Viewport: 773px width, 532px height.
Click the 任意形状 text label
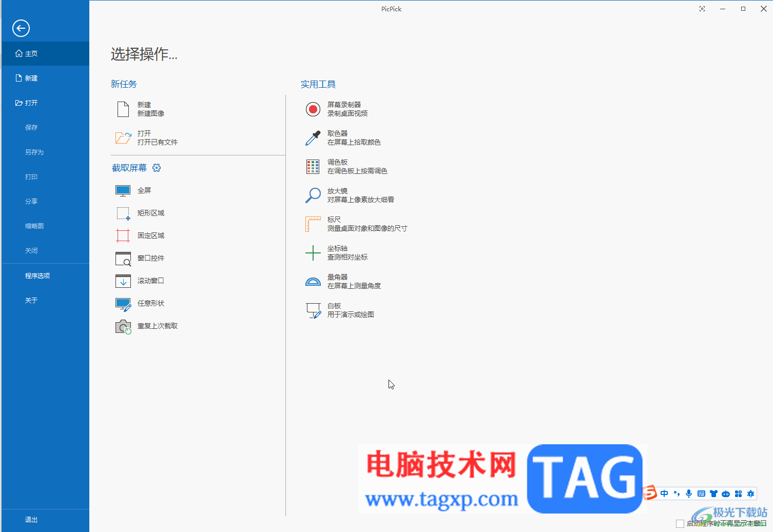[151, 303]
